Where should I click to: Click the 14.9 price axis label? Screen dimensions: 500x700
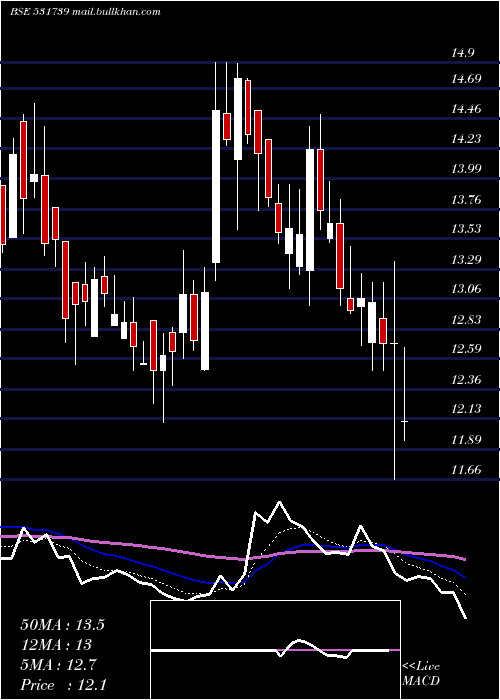pos(462,53)
